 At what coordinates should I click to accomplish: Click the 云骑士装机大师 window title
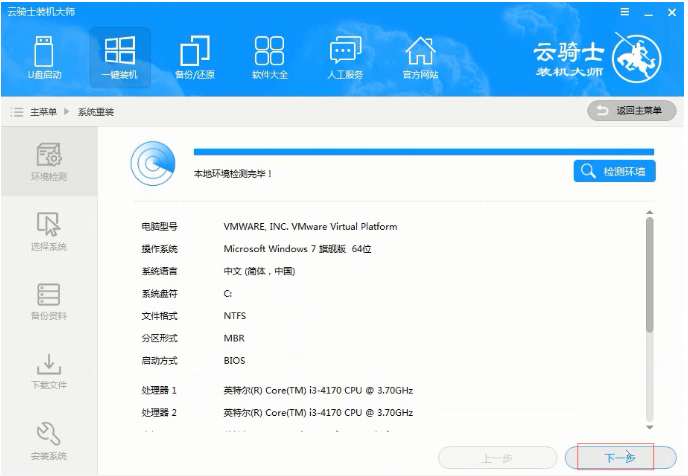coord(41,12)
